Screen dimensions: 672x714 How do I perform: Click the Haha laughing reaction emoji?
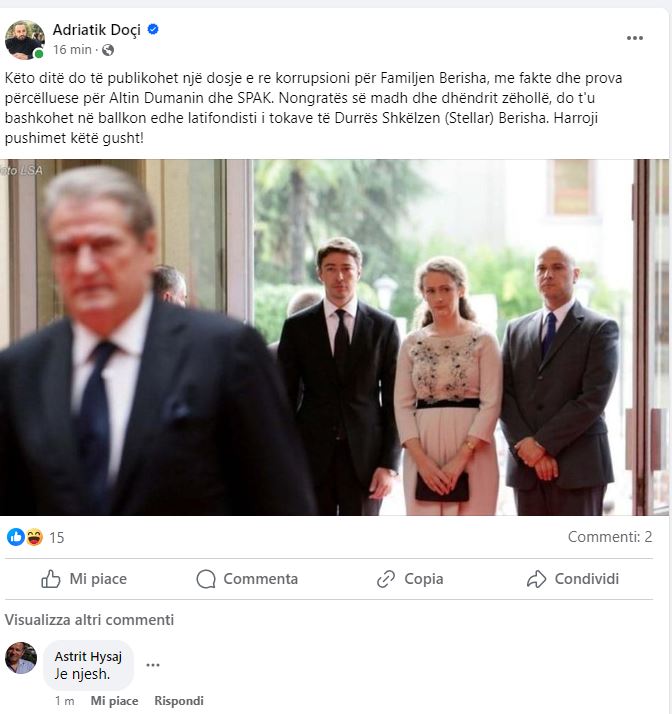[x=34, y=537]
